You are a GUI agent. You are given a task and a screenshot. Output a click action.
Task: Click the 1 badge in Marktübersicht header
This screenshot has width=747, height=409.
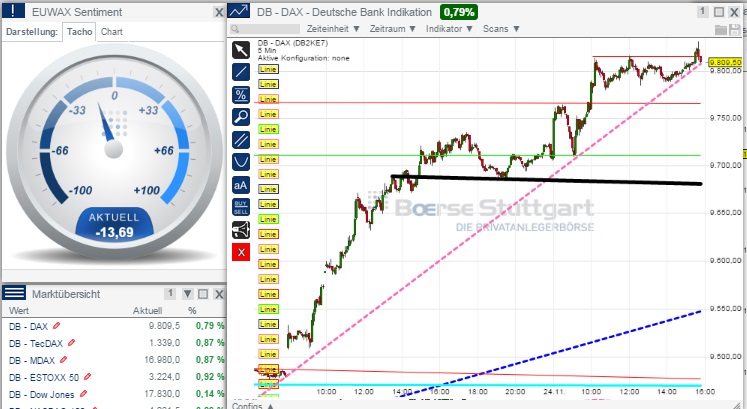pos(170,293)
